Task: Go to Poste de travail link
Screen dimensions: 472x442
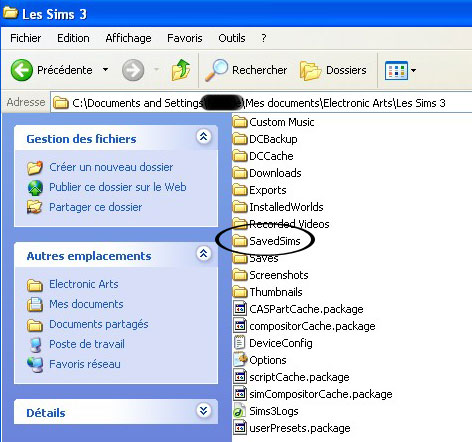Action: pos(87,344)
